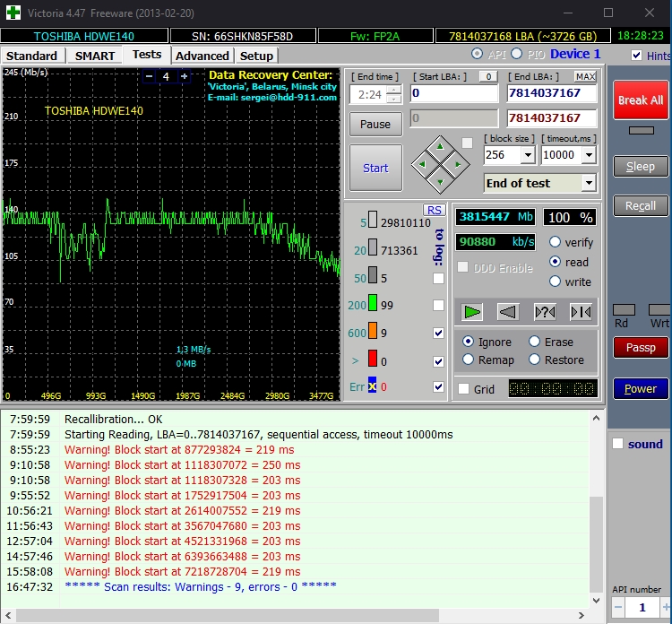Click the red Break All button
672x624 pixels.
(641, 100)
